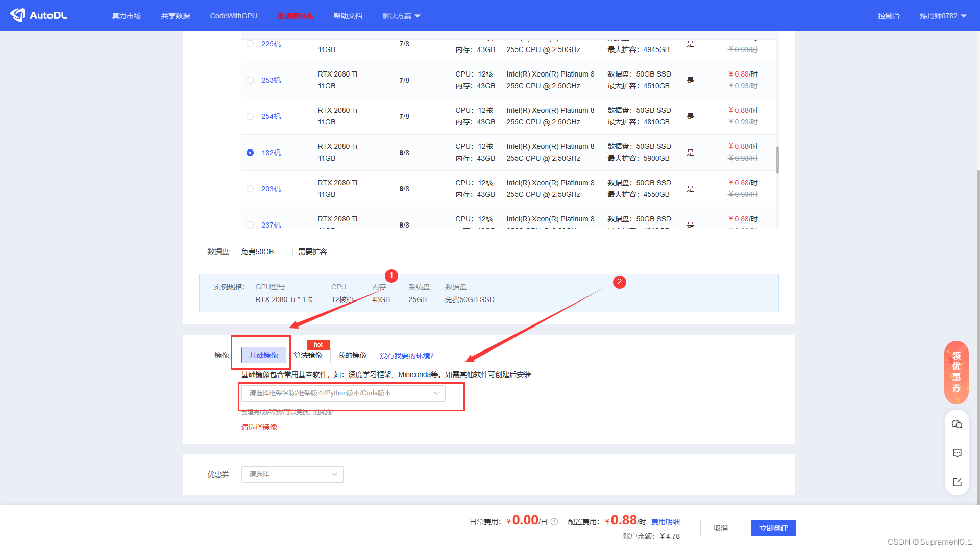Click the 最大扩容: 4550GB text
Screen dimensions: 980x551
pyautogui.click(x=639, y=194)
